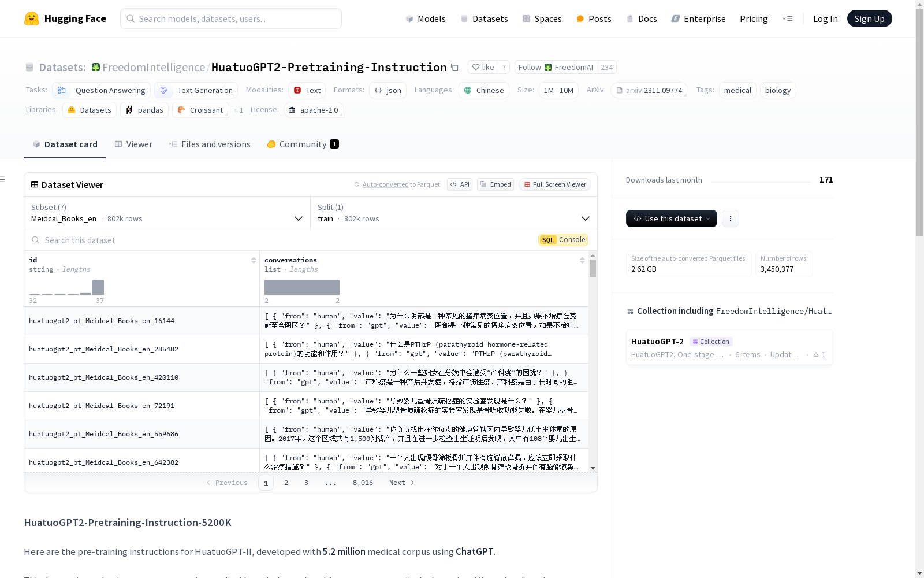
Task: Click the Text Generation task tag
Action: tap(196, 90)
